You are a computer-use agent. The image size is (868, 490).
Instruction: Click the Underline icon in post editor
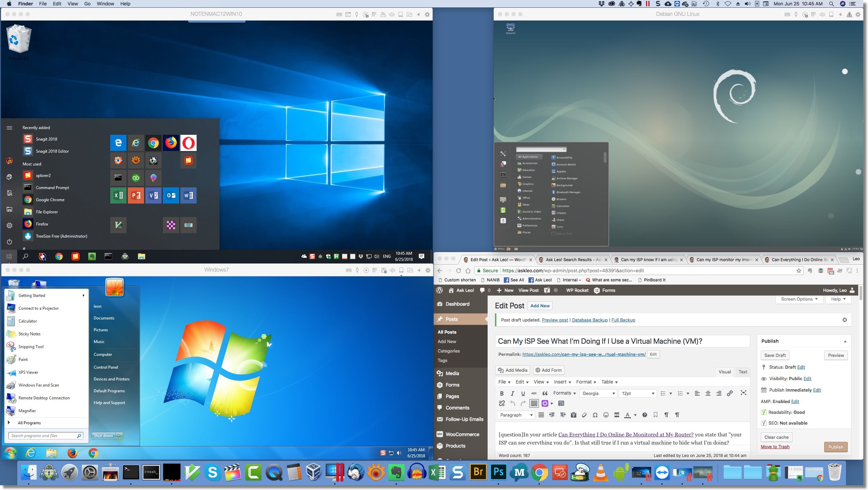click(x=523, y=393)
